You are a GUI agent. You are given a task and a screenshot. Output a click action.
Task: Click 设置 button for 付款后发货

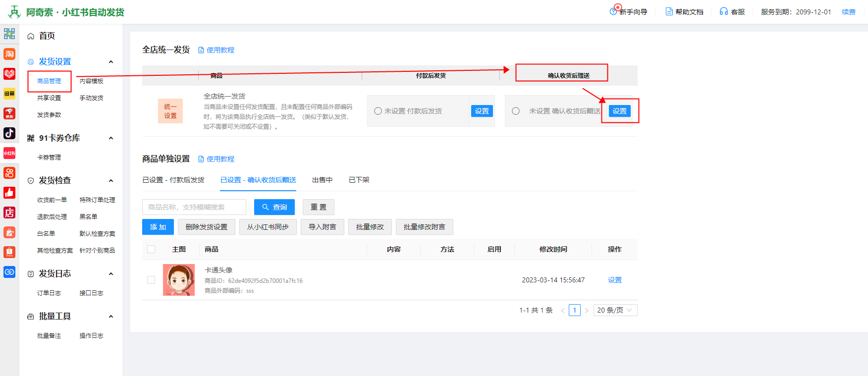pyautogui.click(x=482, y=111)
